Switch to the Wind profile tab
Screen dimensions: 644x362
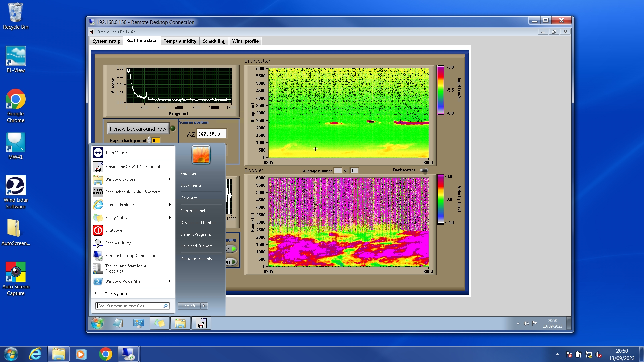245,41
